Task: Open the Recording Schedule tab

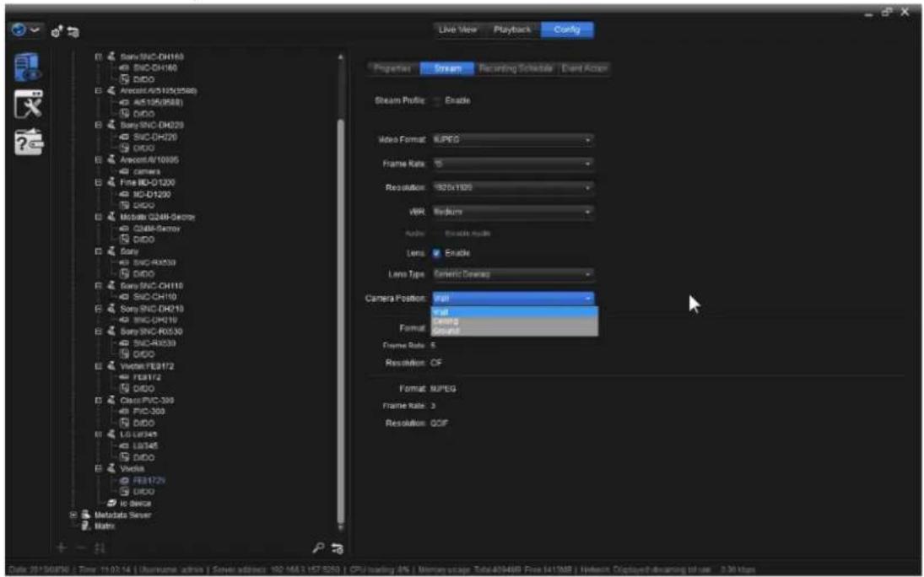Action: pos(516,68)
